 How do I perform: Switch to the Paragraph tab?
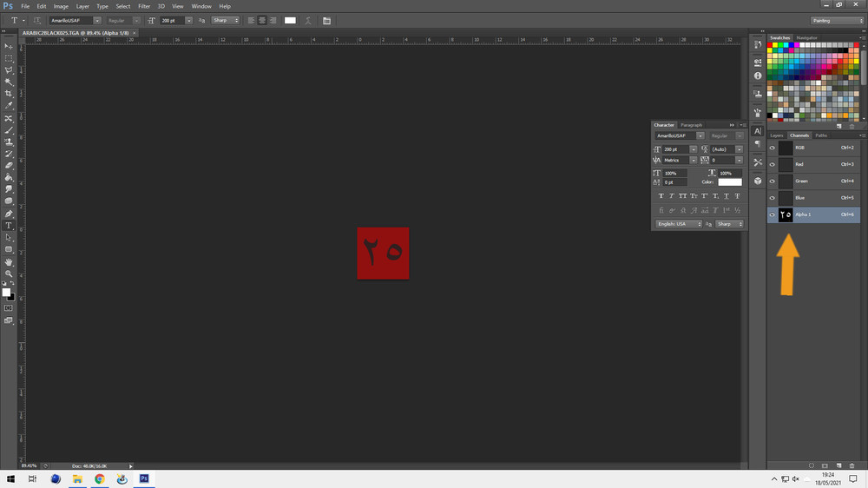tap(691, 125)
